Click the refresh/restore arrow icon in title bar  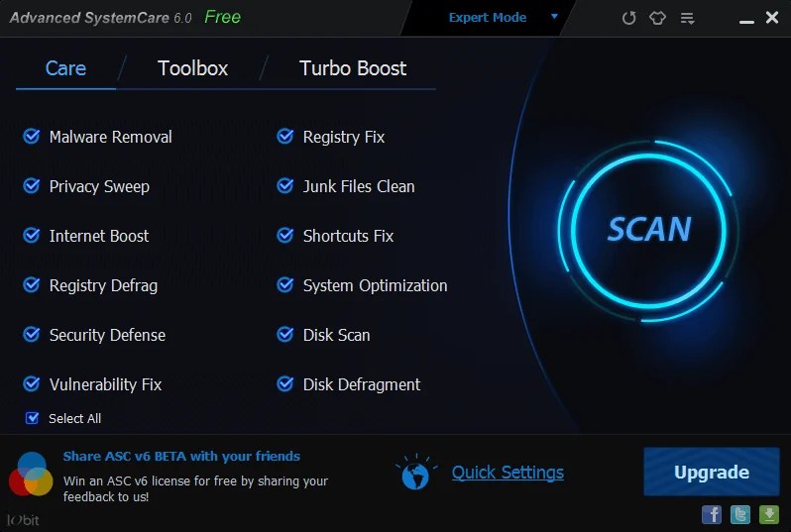pyautogui.click(x=628, y=19)
